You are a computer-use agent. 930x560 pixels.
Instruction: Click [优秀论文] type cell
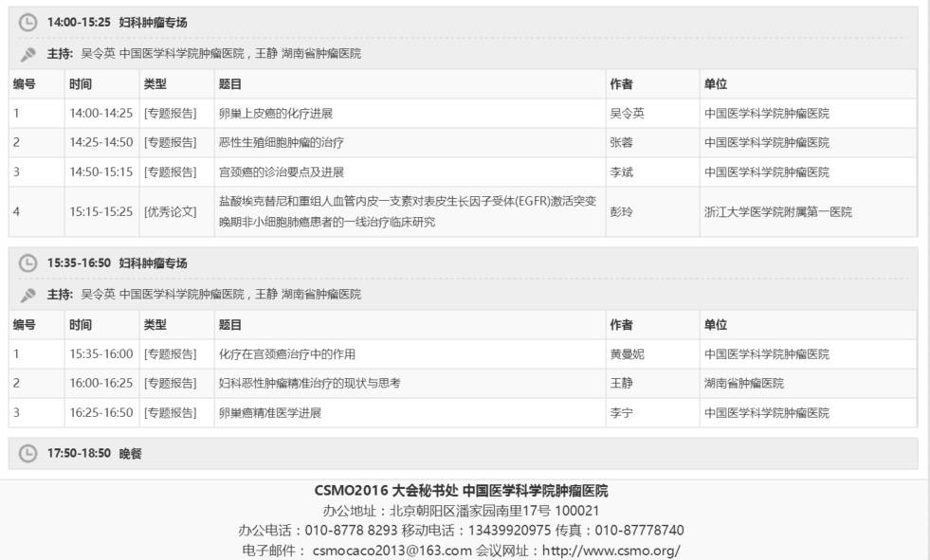pos(171,212)
